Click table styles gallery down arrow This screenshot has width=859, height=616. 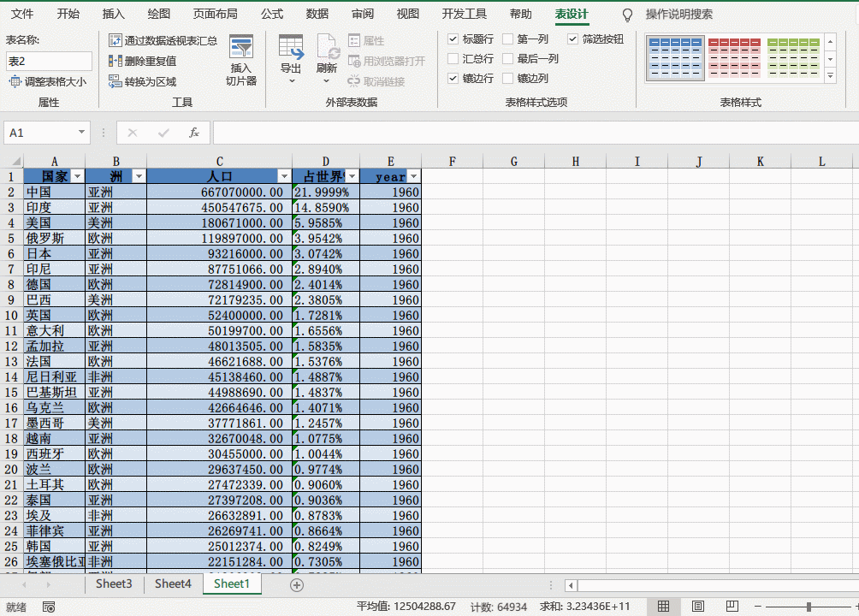click(831, 59)
